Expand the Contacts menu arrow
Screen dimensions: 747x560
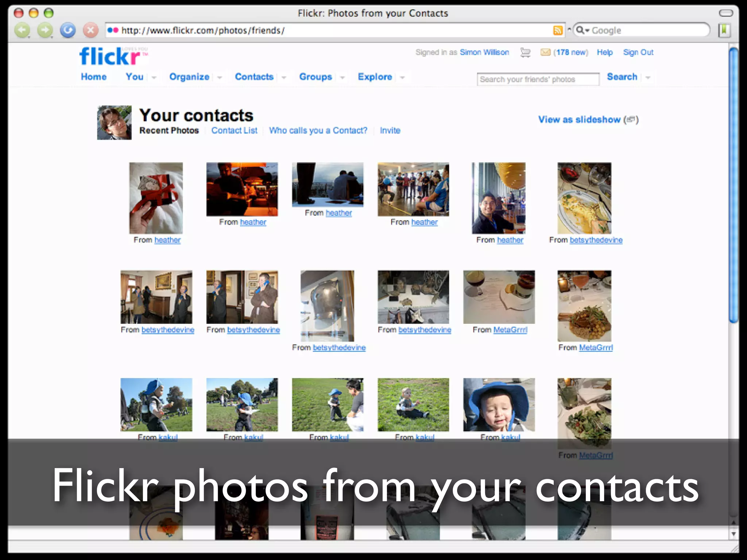click(283, 78)
